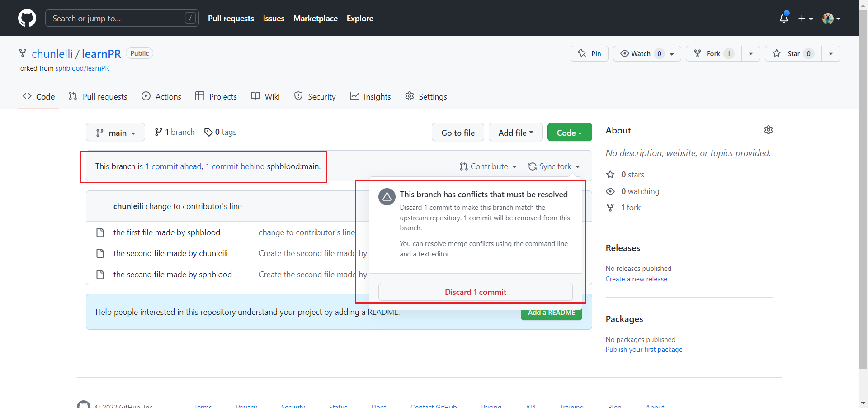This screenshot has height=408, width=868.
Task: Open the learnPR repository link
Action: pos(101,54)
